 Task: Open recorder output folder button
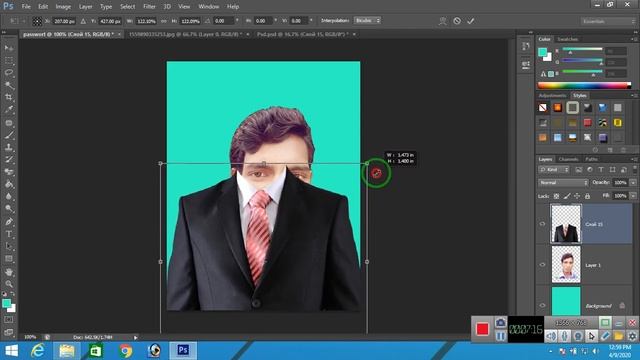point(619,336)
